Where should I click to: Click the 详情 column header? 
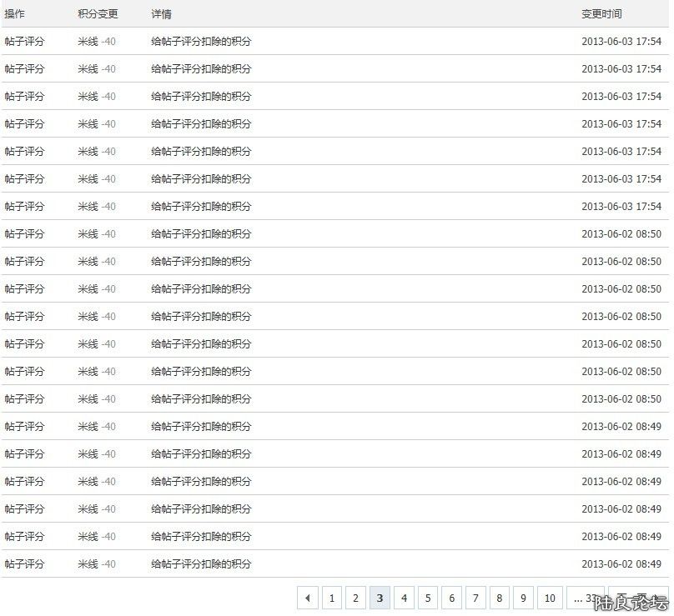point(160,13)
